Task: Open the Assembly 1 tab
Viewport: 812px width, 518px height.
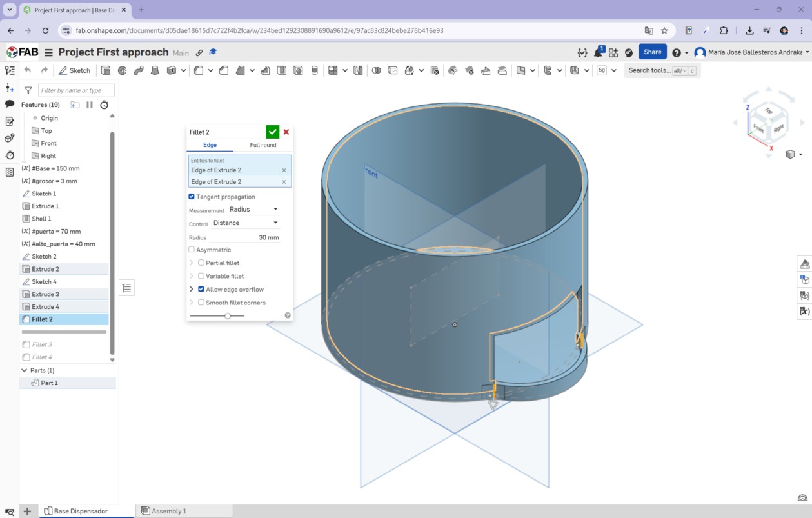Action: click(x=168, y=511)
